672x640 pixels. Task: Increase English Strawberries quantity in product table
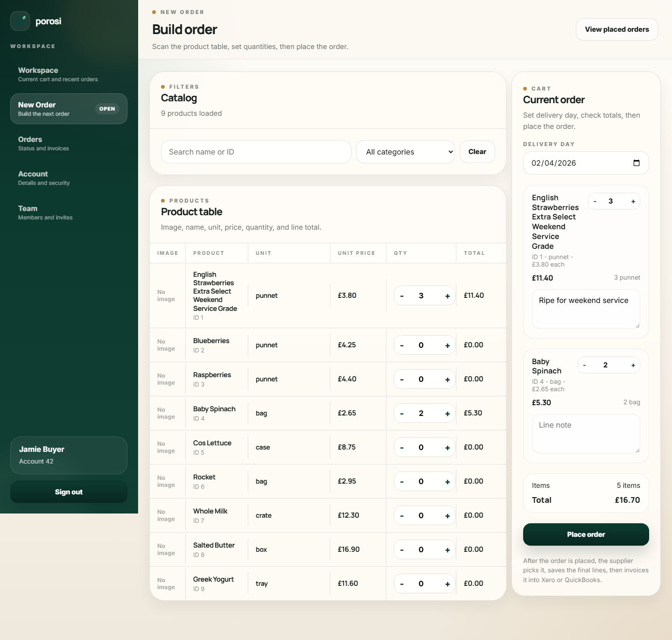pyautogui.click(x=448, y=296)
